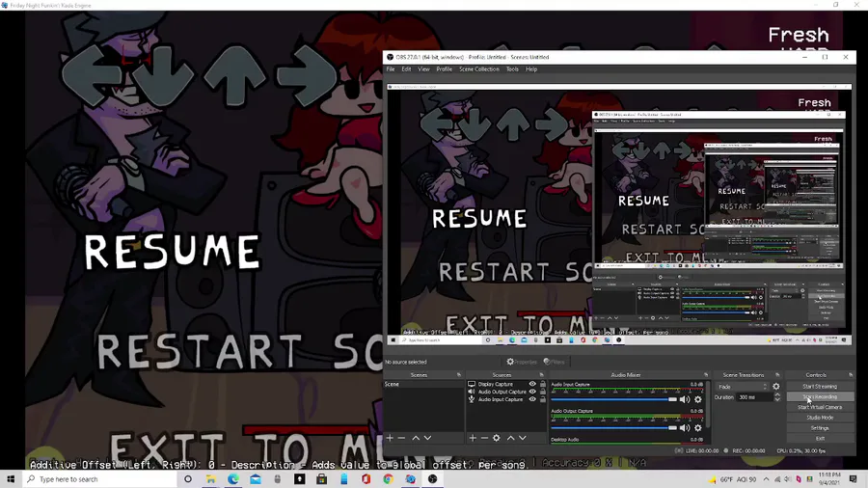
Task: Open Audio Output Capture mixer settings gear
Action: tap(698, 427)
